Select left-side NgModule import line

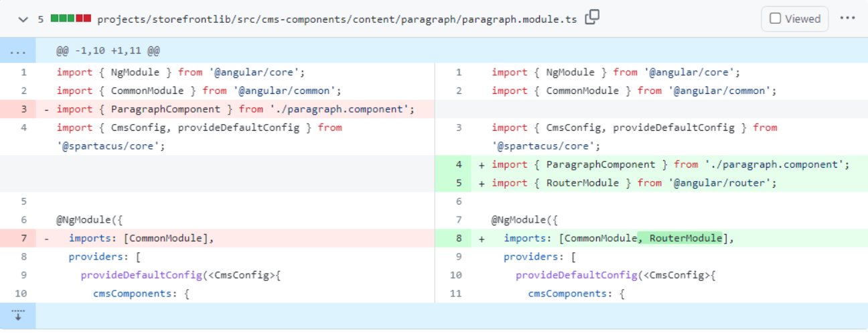[181, 72]
